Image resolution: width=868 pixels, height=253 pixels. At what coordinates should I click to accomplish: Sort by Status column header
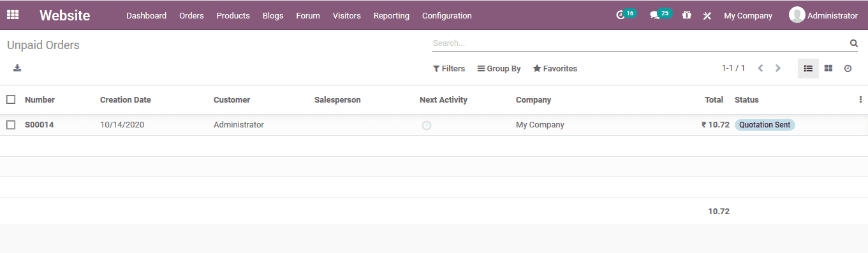click(x=746, y=99)
